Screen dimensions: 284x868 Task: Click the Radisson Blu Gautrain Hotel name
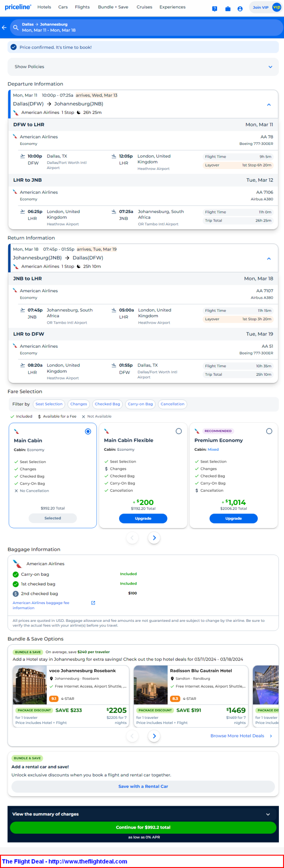pyautogui.click(x=201, y=671)
